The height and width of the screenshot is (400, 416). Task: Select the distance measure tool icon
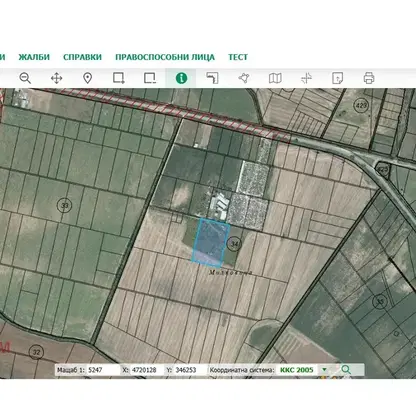click(212, 78)
